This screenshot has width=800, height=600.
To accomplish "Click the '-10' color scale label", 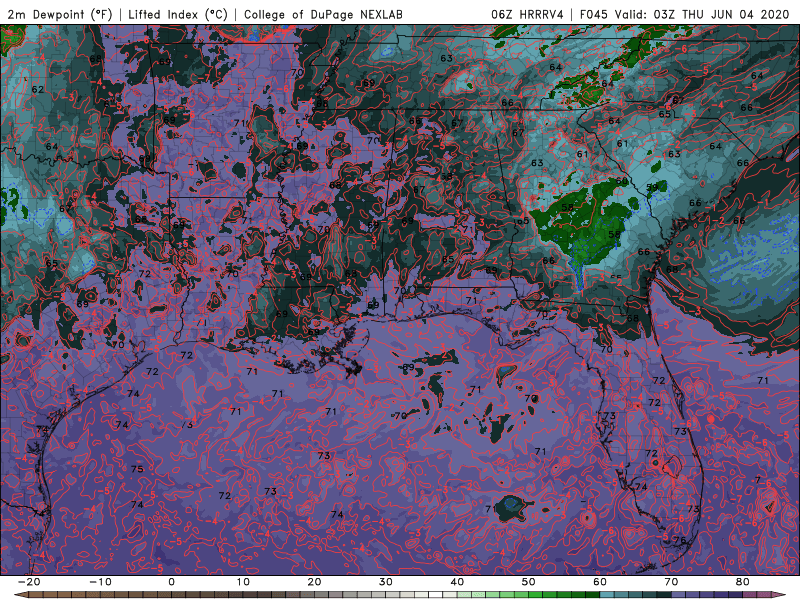I will click(x=100, y=582).
